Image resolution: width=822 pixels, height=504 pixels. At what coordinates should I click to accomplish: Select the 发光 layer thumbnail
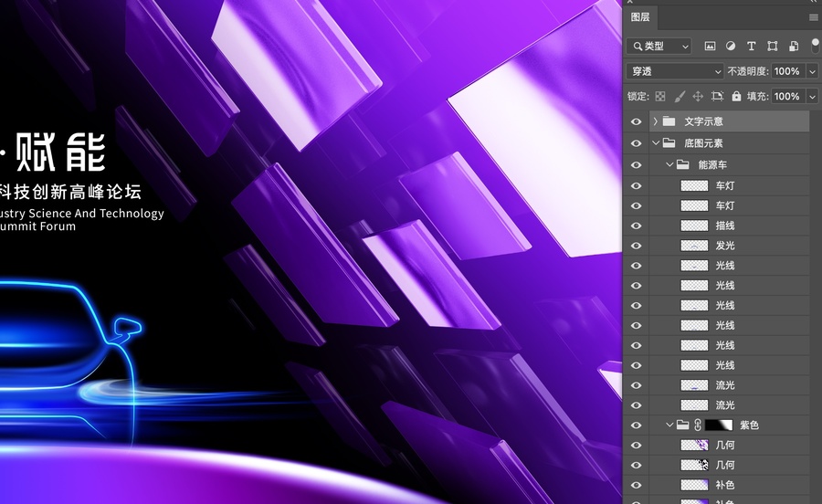[x=694, y=246]
